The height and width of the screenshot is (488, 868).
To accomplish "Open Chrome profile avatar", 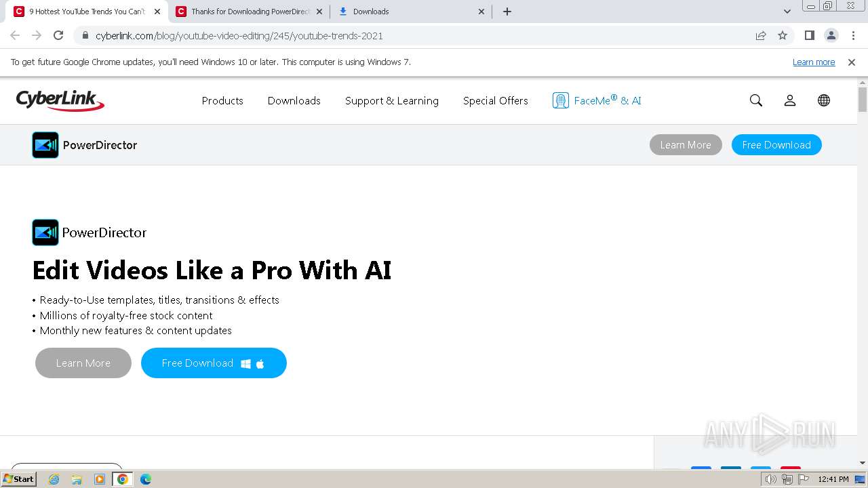I will [831, 35].
